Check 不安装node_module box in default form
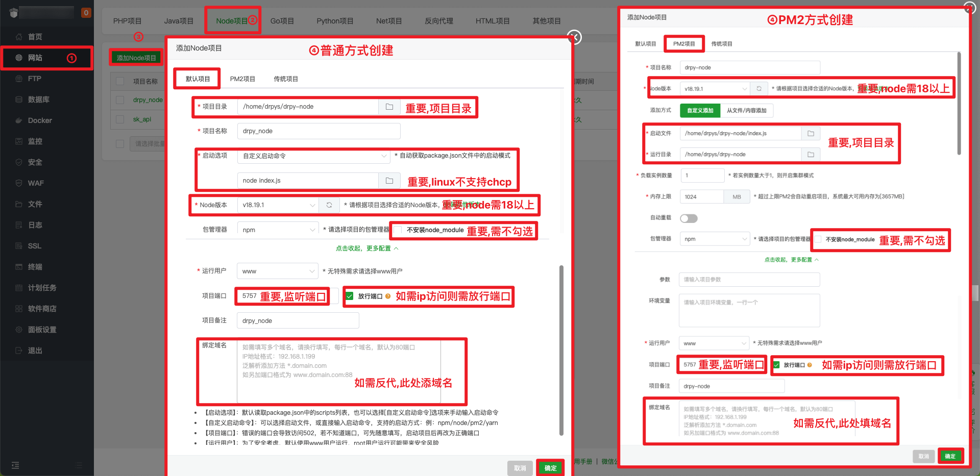 pos(398,230)
